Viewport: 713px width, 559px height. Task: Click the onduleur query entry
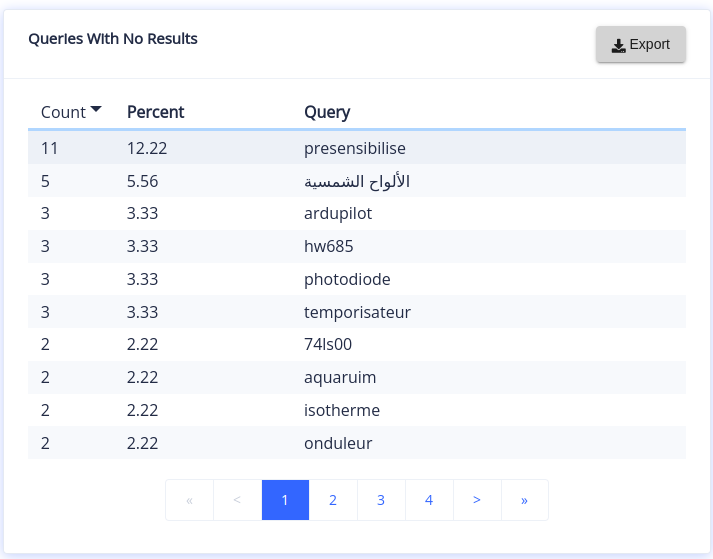pyautogui.click(x=338, y=443)
